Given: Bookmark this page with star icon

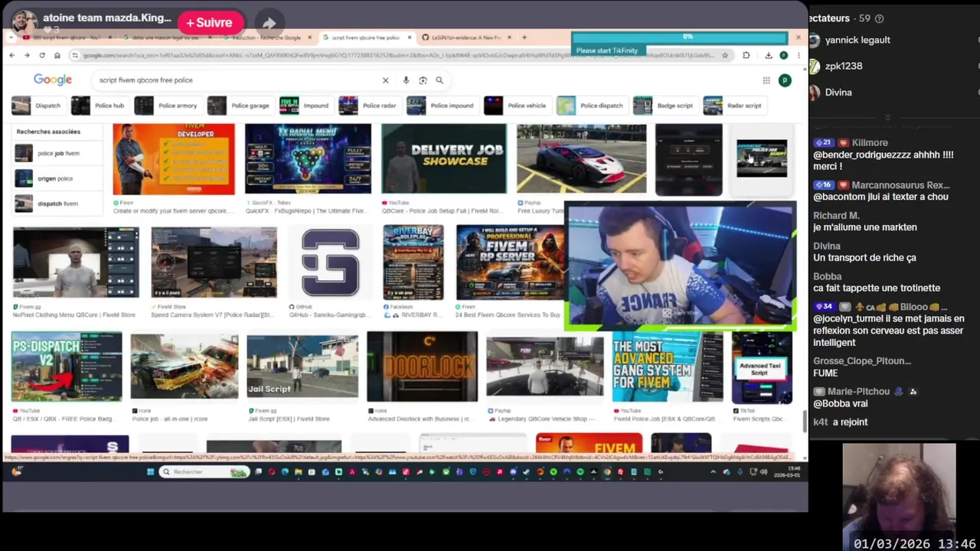Looking at the screenshot, I should coord(725,55).
